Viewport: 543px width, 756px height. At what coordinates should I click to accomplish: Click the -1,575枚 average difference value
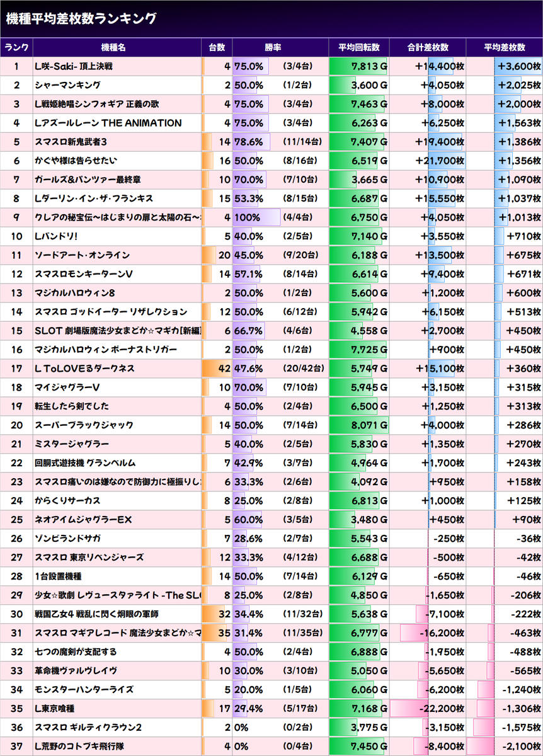pyautogui.click(x=523, y=728)
